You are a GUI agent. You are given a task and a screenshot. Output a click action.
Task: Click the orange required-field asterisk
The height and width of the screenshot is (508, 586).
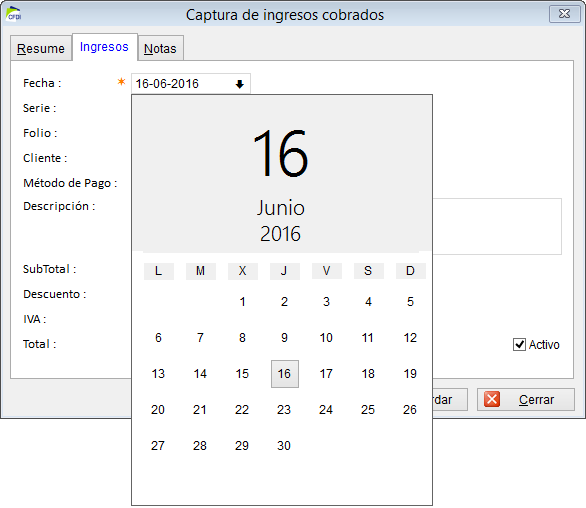click(121, 81)
